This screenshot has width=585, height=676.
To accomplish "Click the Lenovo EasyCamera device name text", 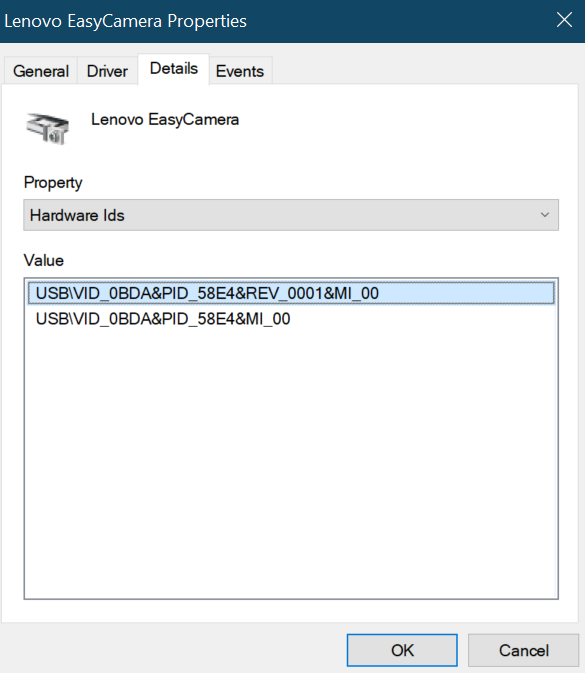I will pyautogui.click(x=165, y=119).
